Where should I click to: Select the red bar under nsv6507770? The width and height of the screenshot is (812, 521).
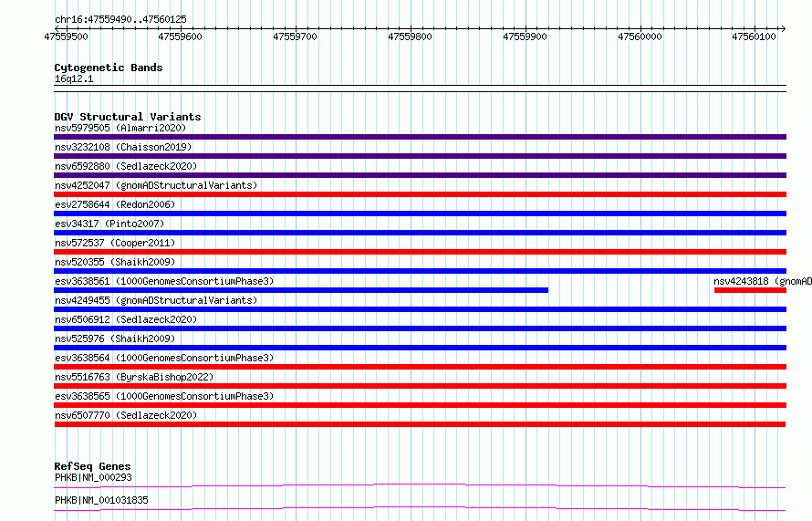(420, 424)
